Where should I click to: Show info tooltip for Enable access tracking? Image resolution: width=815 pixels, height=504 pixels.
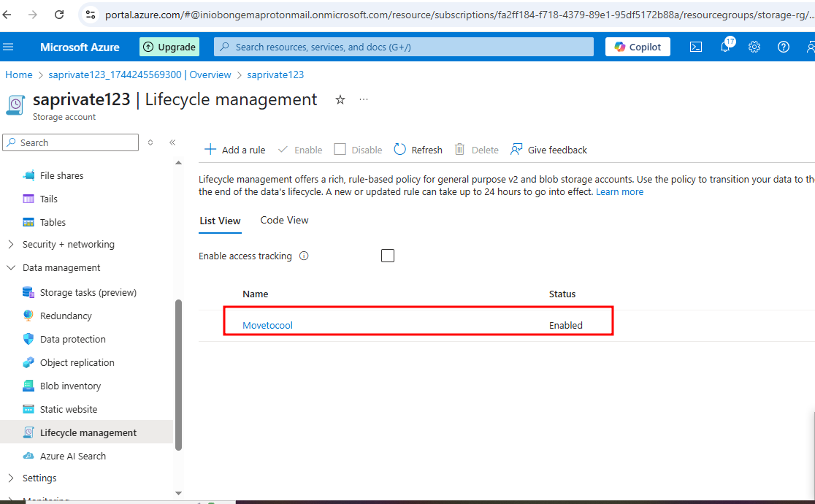(x=304, y=256)
